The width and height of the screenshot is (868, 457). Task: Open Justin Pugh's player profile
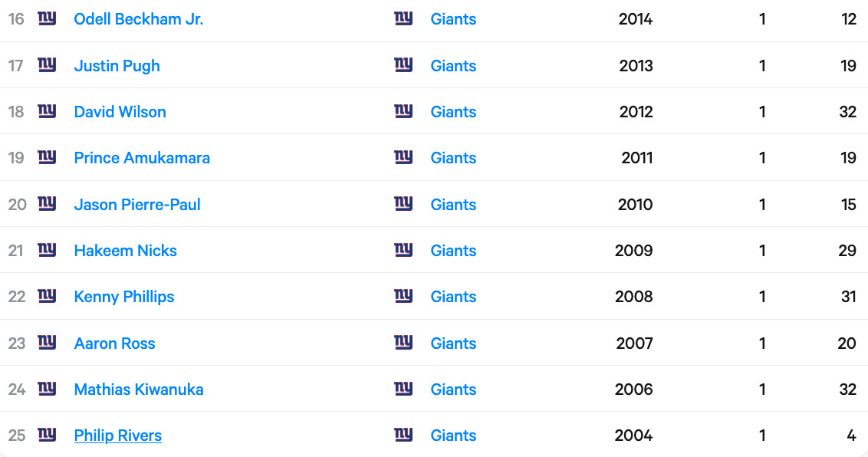coord(117,66)
